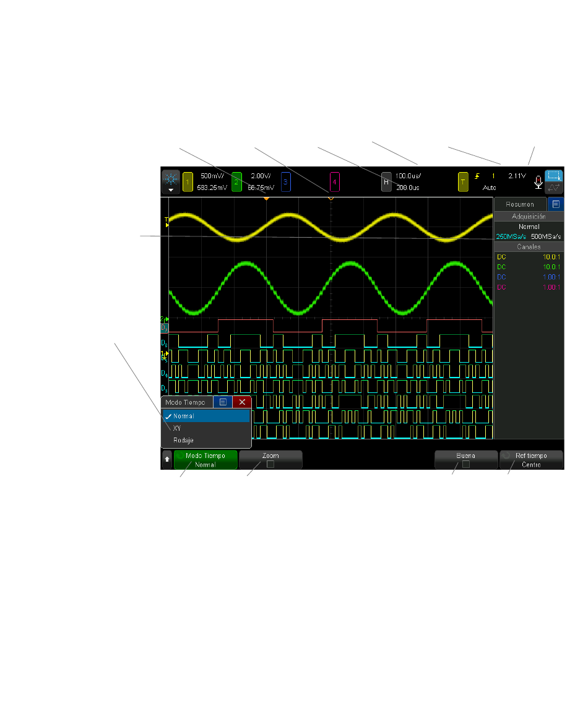
Task: Select channel 2 green indicator
Action: click(x=236, y=182)
